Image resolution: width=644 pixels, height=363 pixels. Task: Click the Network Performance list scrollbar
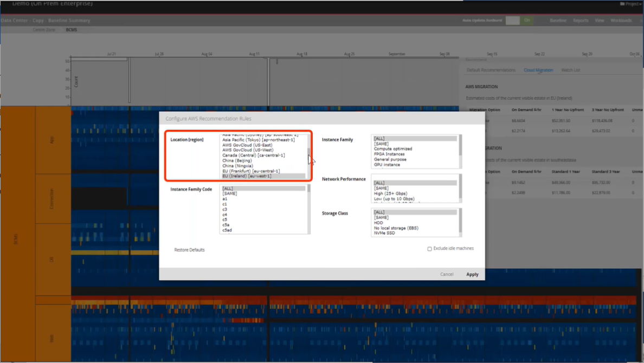click(x=460, y=189)
